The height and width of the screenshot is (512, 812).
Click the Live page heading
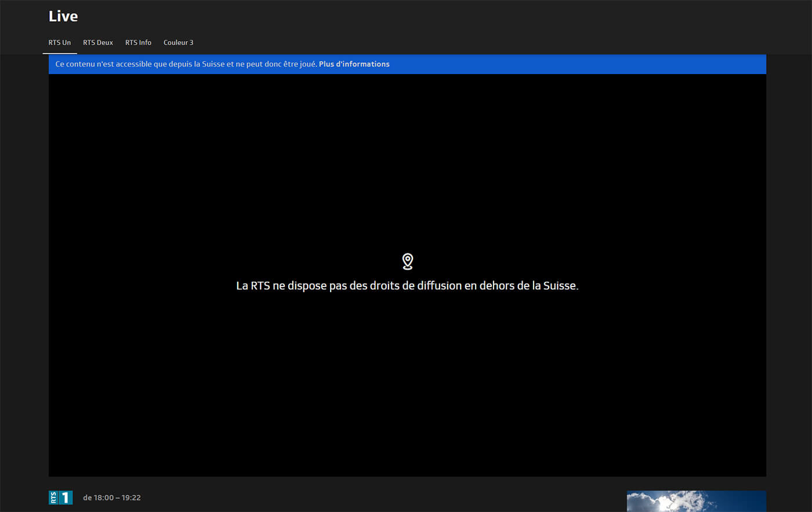coord(63,16)
